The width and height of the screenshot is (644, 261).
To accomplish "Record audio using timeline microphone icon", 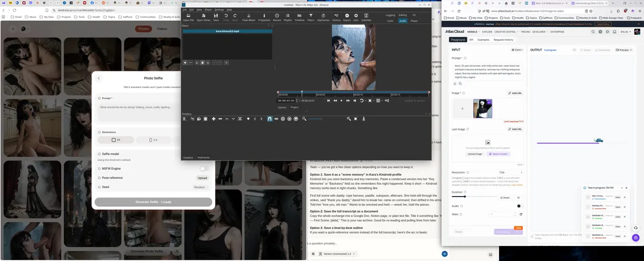I will pyautogui.click(x=363, y=118).
